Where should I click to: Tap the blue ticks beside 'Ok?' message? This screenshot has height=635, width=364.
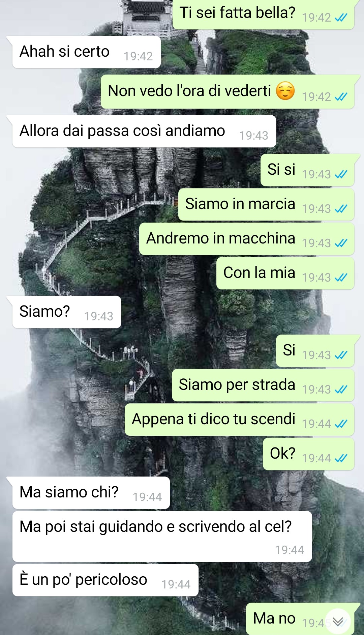pyautogui.click(x=341, y=458)
